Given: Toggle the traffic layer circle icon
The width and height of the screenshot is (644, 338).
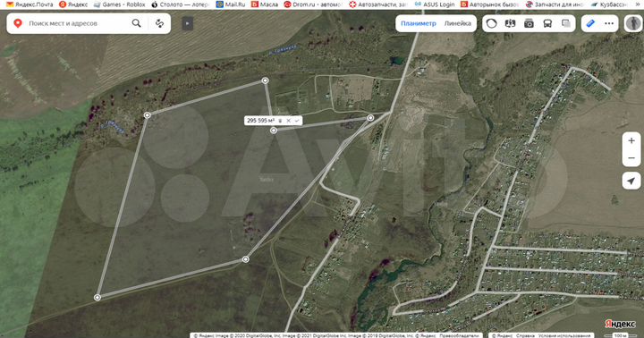Looking at the screenshot, I should point(491,23).
